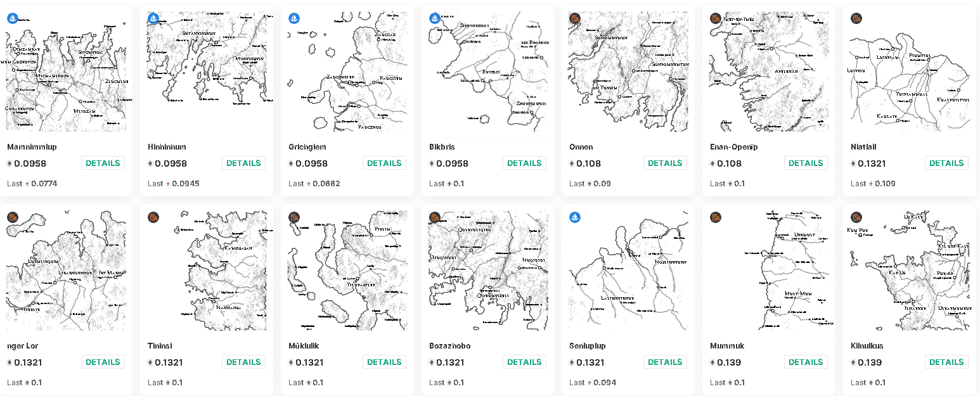Viewport: 980px width, 396px height.
Task: Click the Blur badge on Niatlail card
Action: tap(856, 18)
